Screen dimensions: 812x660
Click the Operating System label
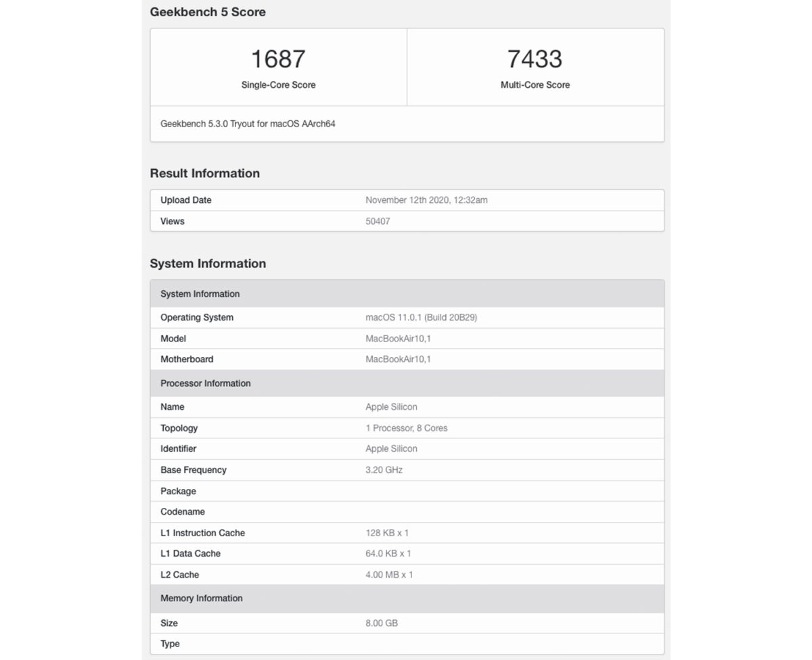[x=197, y=318]
